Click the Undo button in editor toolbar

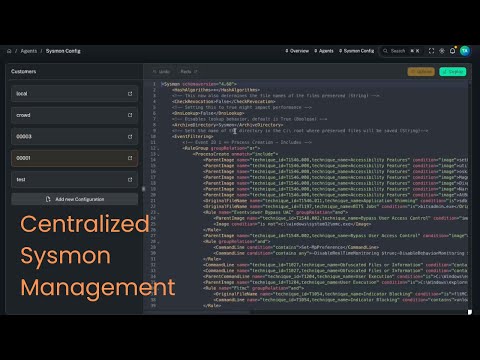(161, 72)
